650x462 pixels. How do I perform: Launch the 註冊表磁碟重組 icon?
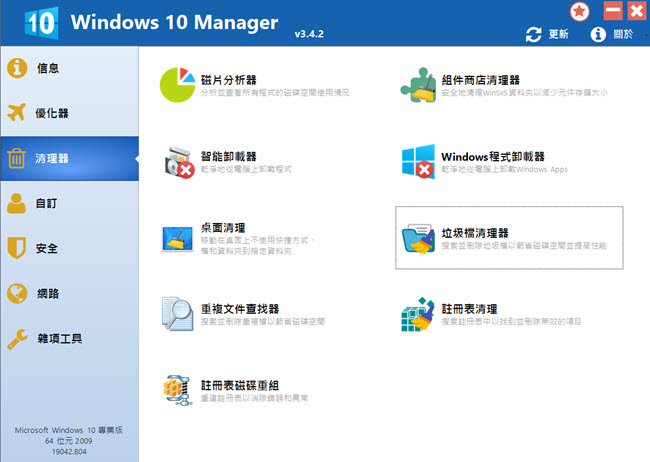179,390
